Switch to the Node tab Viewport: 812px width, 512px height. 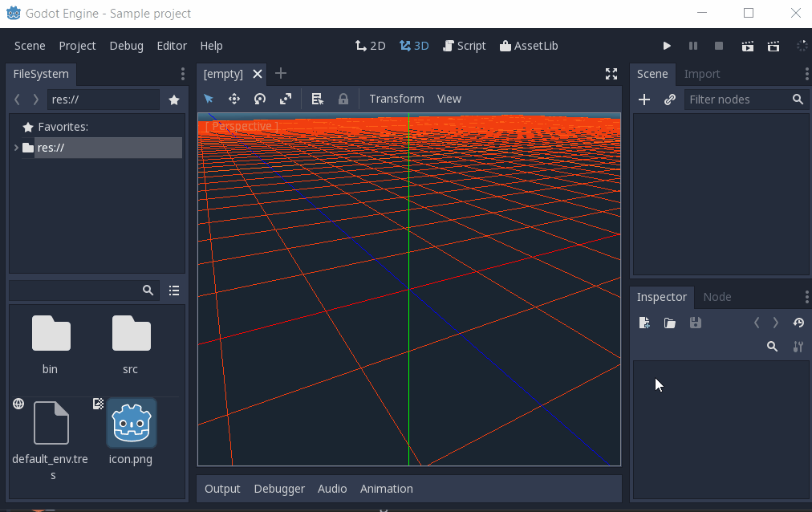717,297
